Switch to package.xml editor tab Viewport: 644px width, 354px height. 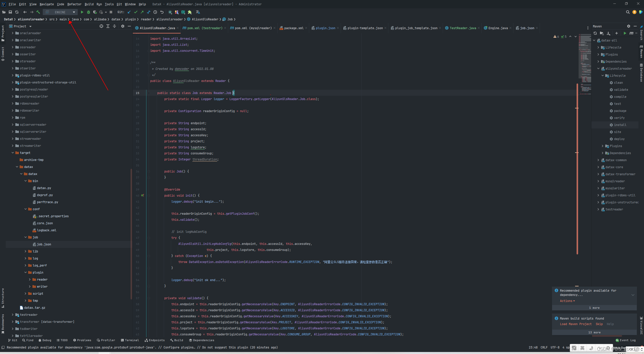[x=294, y=28]
